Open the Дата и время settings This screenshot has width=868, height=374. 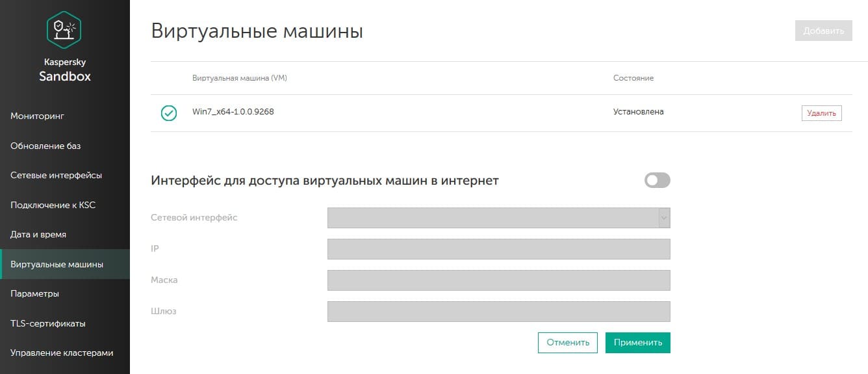click(38, 234)
